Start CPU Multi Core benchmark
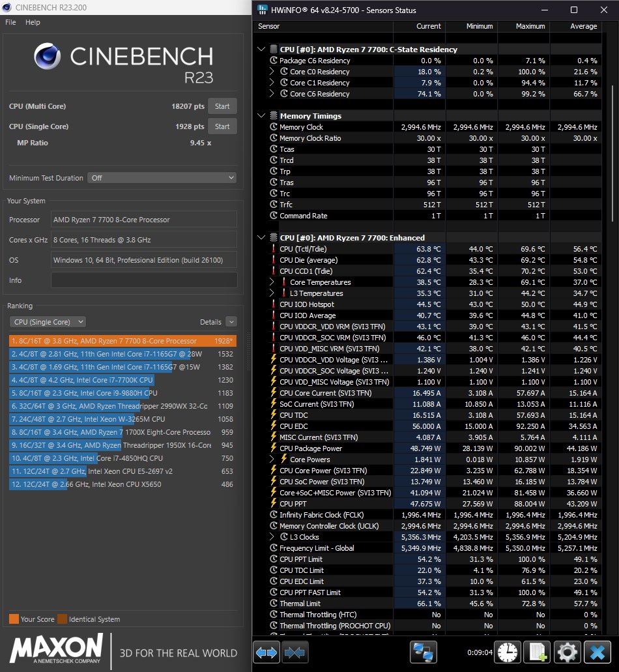This screenshot has height=672, width=619. pyautogui.click(x=222, y=106)
